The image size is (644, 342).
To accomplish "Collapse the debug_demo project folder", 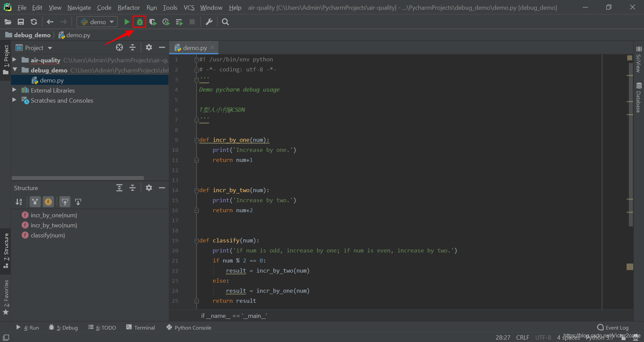I will [x=15, y=70].
